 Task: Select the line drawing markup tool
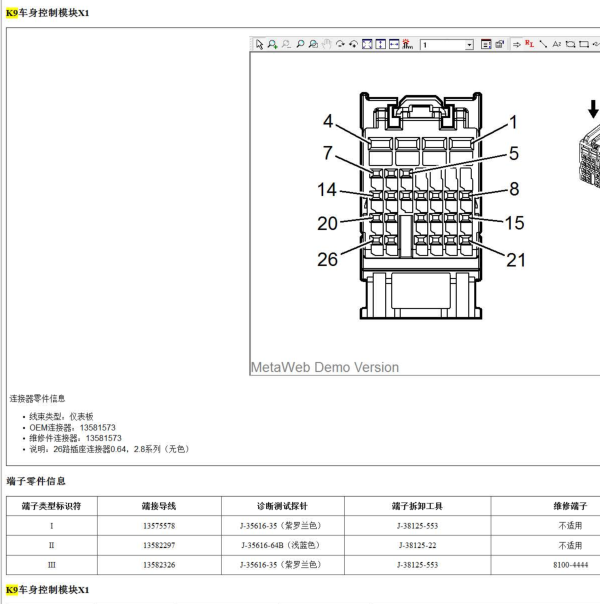point(543,44)
